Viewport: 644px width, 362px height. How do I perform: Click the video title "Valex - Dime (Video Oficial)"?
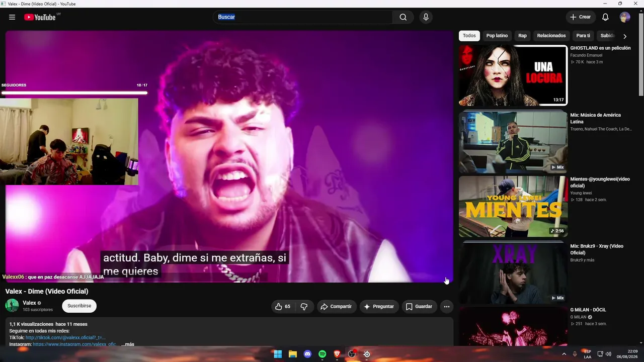47,291
